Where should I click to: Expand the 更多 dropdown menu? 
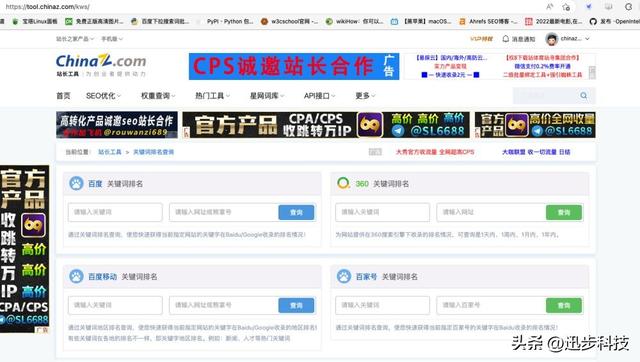click(x=365, y=96)
